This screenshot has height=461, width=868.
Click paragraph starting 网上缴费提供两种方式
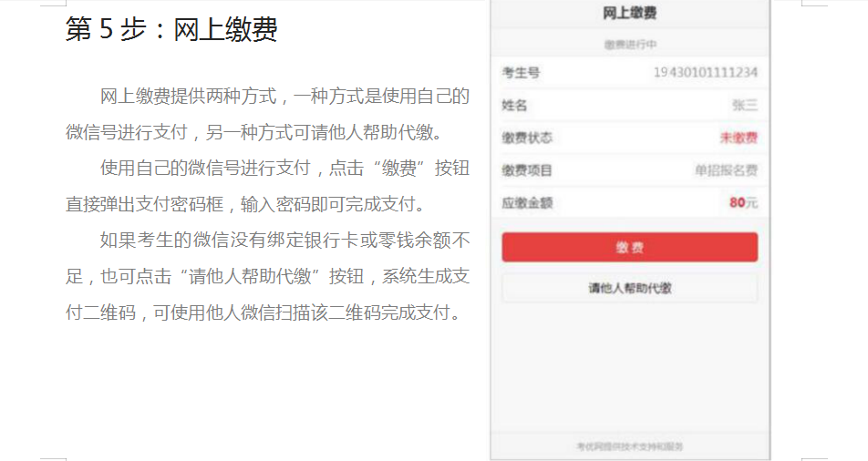click(x=268, y=114)
